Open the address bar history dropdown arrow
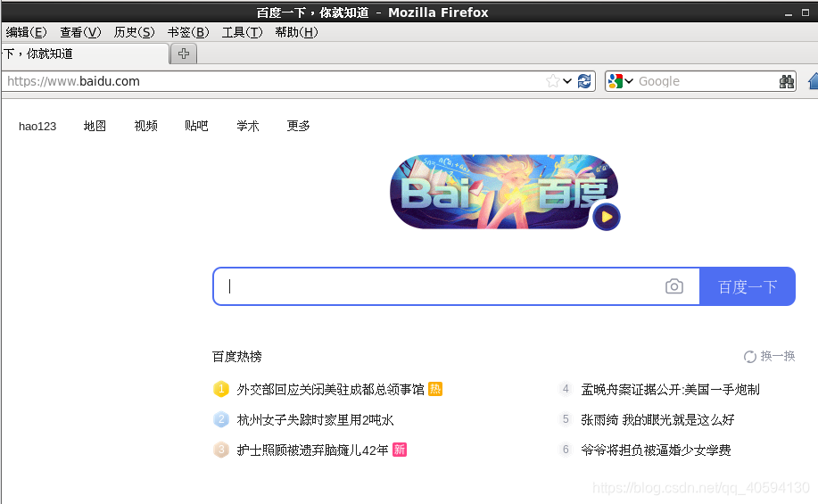 [567, 81]
